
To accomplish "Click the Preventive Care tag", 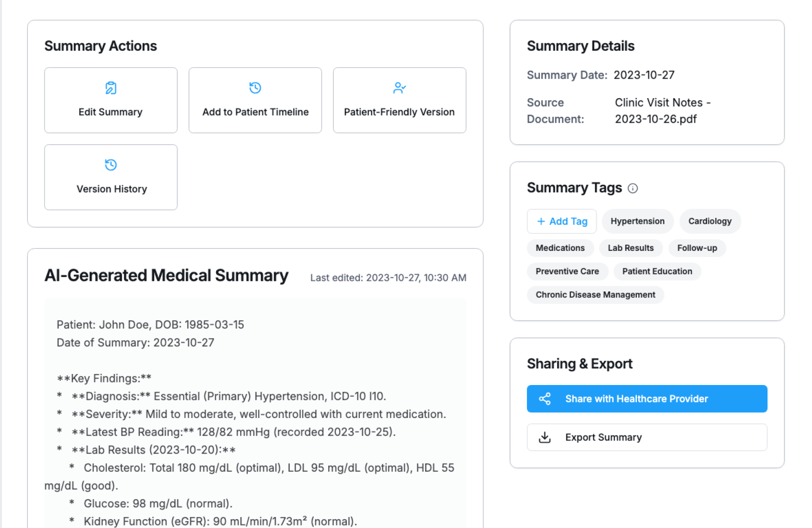I will pos(567,271).
